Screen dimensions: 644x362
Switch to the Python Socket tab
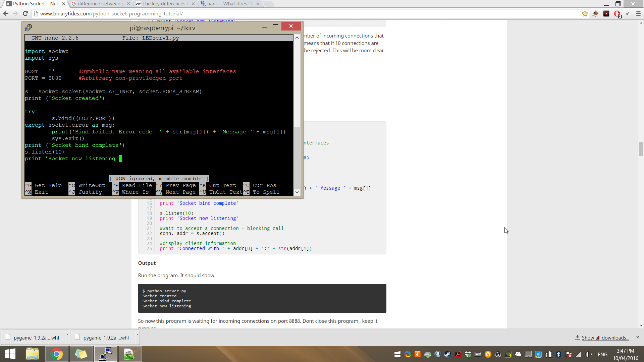click(x=36, y=4)
